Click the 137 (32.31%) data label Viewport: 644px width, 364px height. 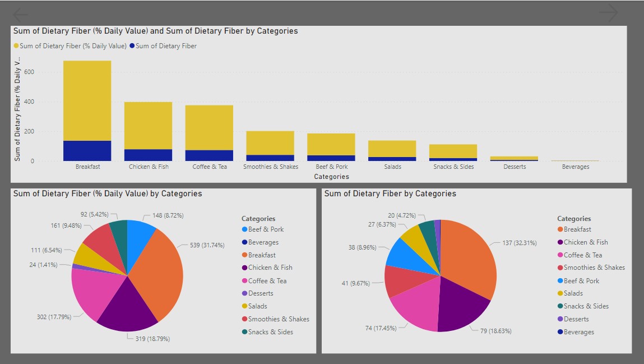point(520,243)
